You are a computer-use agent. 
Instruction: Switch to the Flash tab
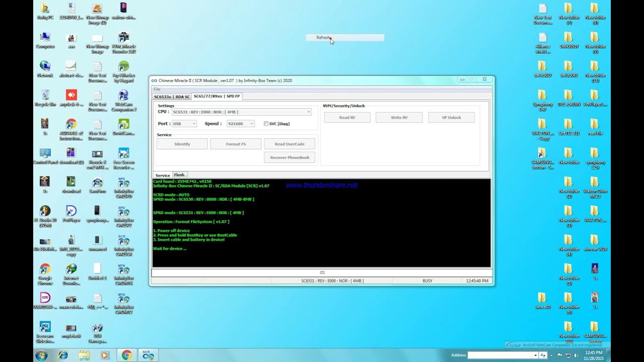(x=179, y=175)
